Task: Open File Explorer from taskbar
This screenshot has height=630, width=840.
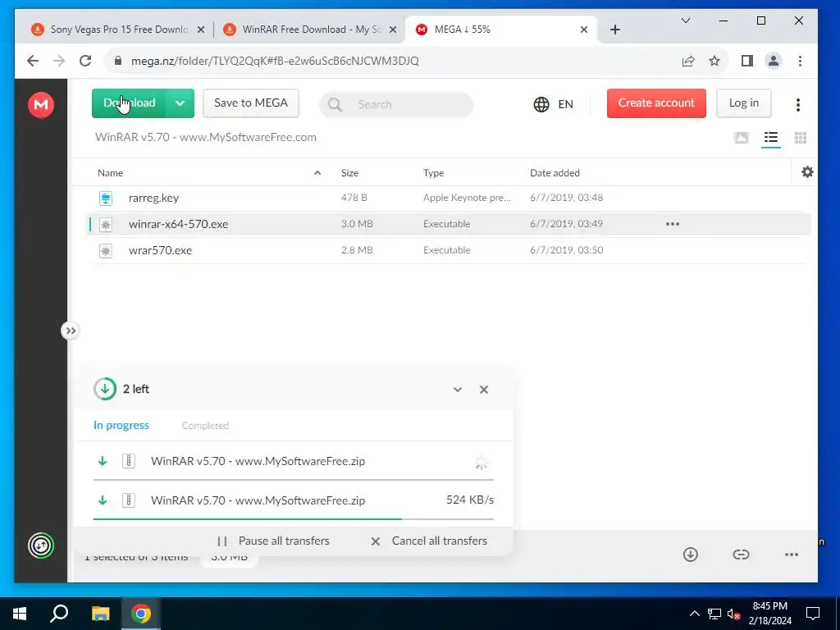Action: pyautogui.click(x=100, y=614)
